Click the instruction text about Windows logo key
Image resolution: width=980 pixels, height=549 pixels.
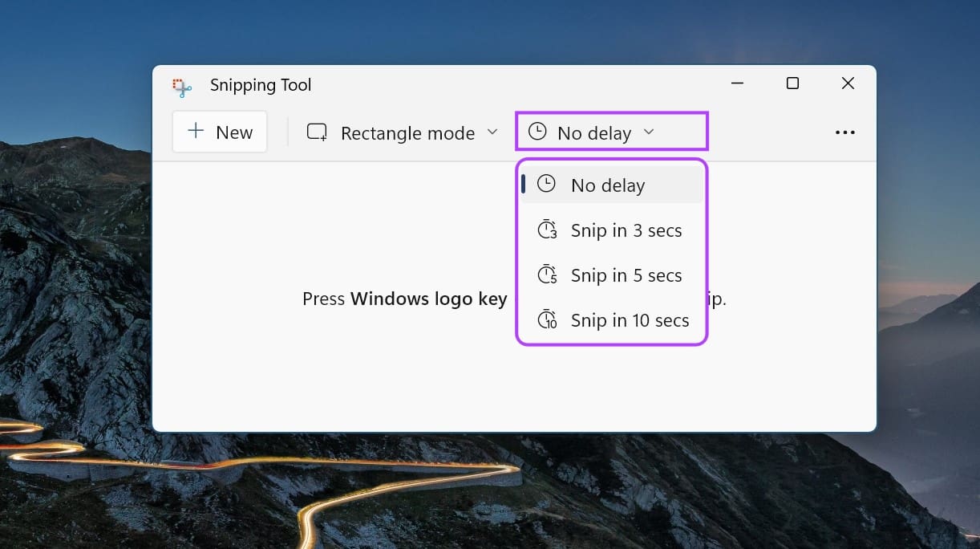tap(404, 299)
